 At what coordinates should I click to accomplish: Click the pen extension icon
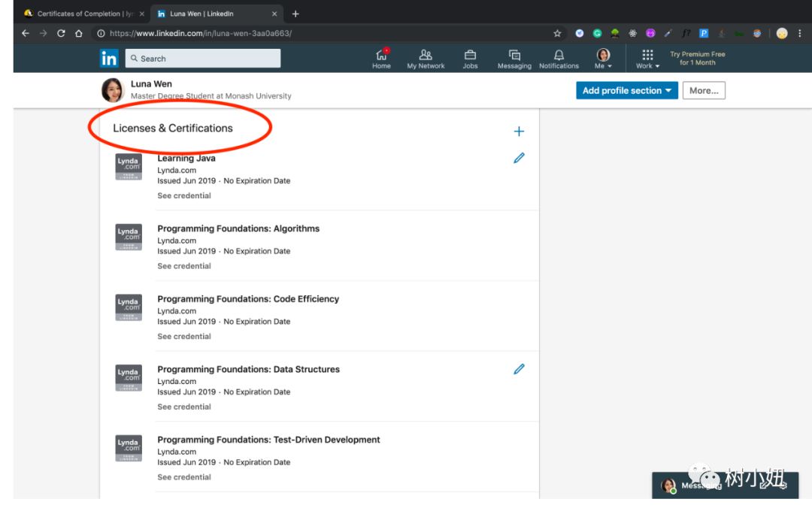click(x=668, y=33)
